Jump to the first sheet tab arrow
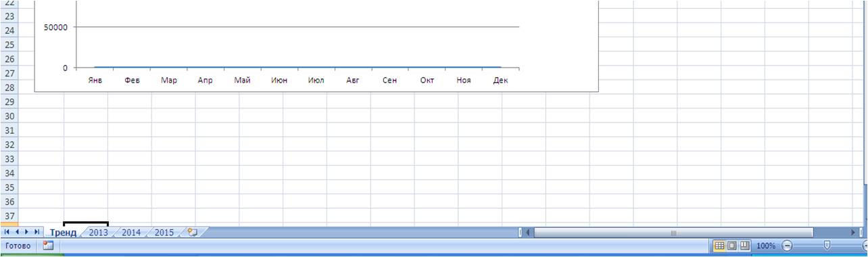The image size is (868, 257). [7, 232]
